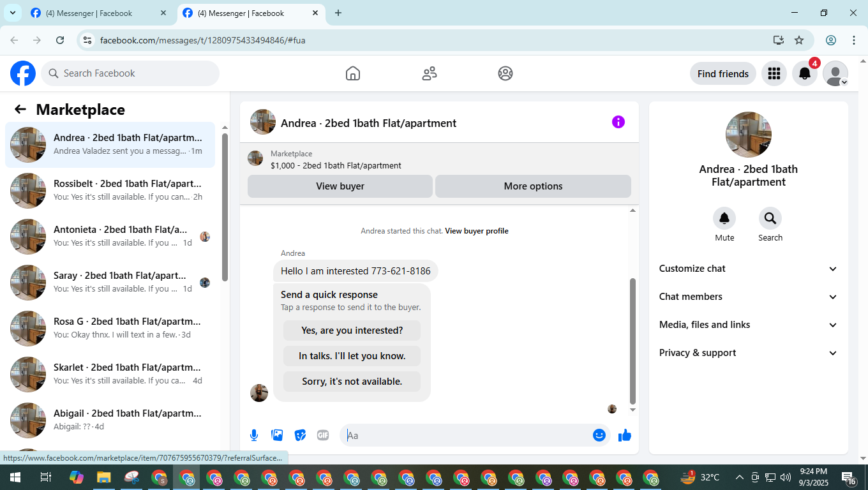Viewport: 868px width, 490px height.
Task: Open Skarlet's conversation in the chat list
Action: click(110, 375)
